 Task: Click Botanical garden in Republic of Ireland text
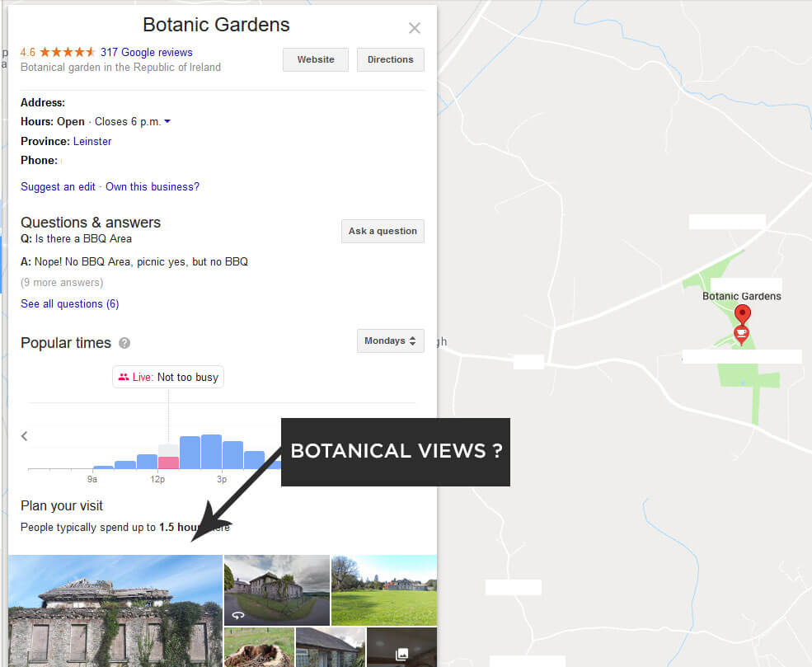(x=120, y=68)
